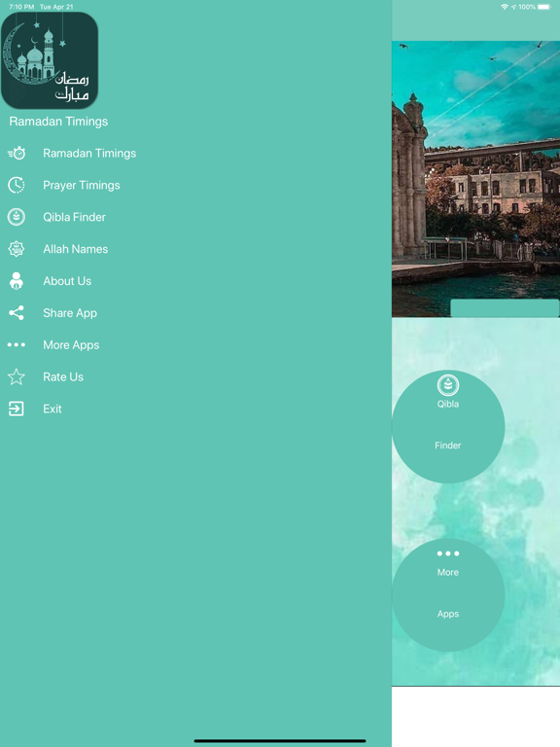This screenshot has width=560, height=747.
Task: Tap the stopwatch icon beside Ramadan Timings
Action: (17, 154)
